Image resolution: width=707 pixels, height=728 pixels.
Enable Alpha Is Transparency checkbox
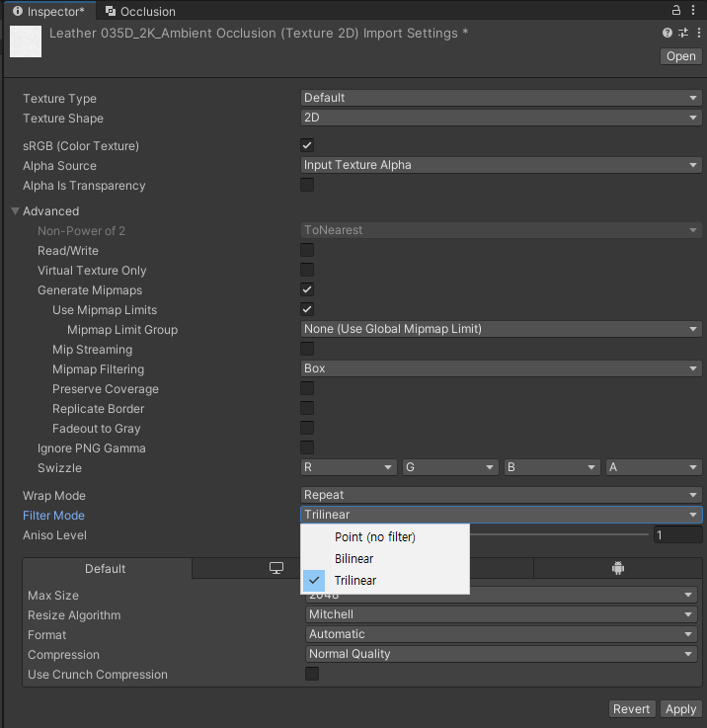307,185
